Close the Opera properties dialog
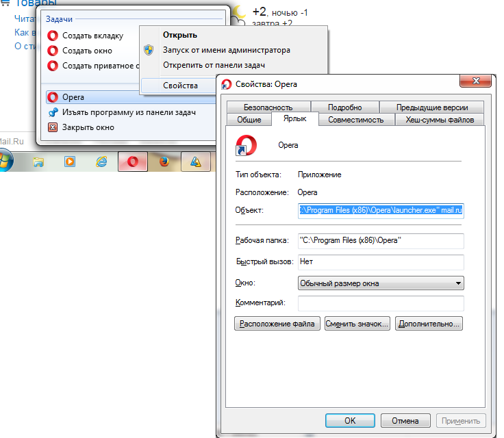This screenshot has width=504, height=438. click(476, 81)
